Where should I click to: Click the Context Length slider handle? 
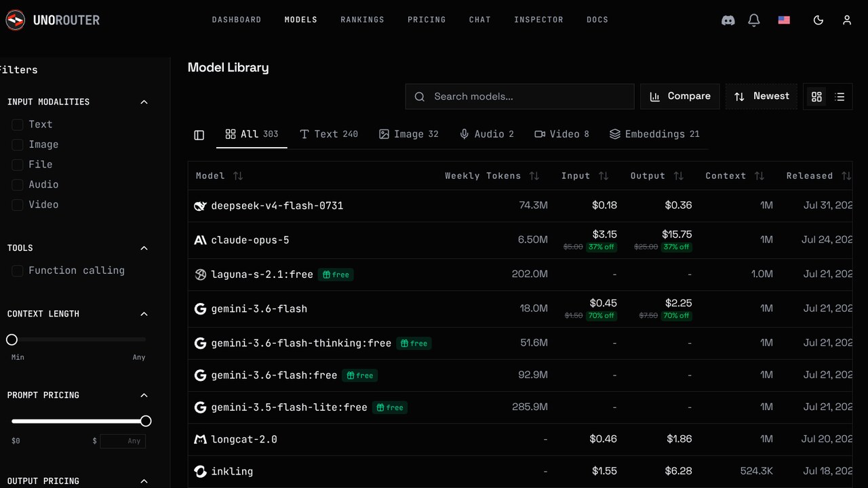coord(12,340)
